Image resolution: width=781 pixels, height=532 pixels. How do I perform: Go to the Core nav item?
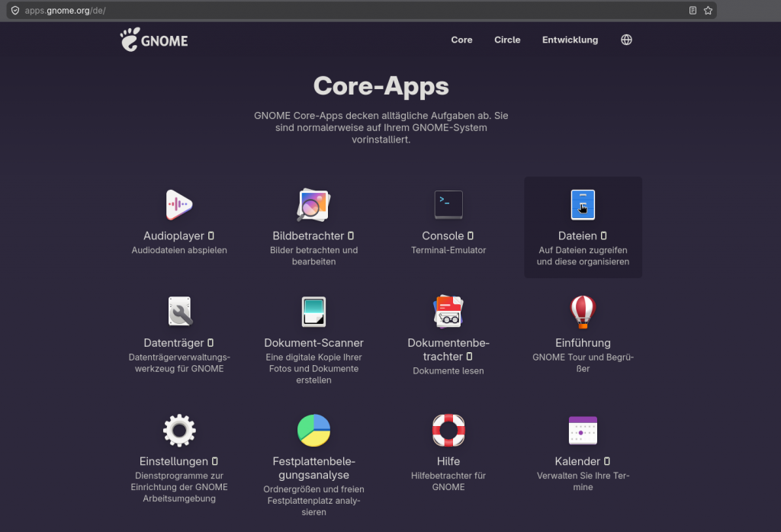tap(461, 40)
